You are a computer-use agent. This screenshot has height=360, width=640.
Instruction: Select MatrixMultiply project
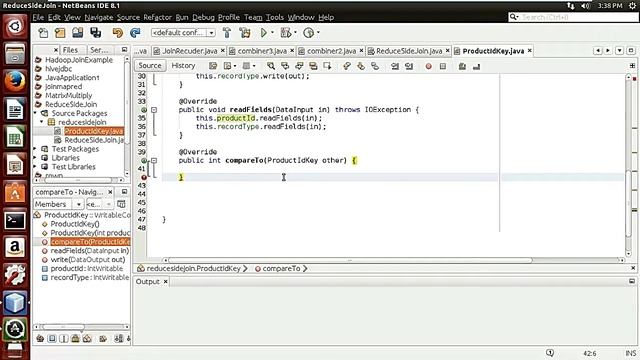[x=69, y=96]
